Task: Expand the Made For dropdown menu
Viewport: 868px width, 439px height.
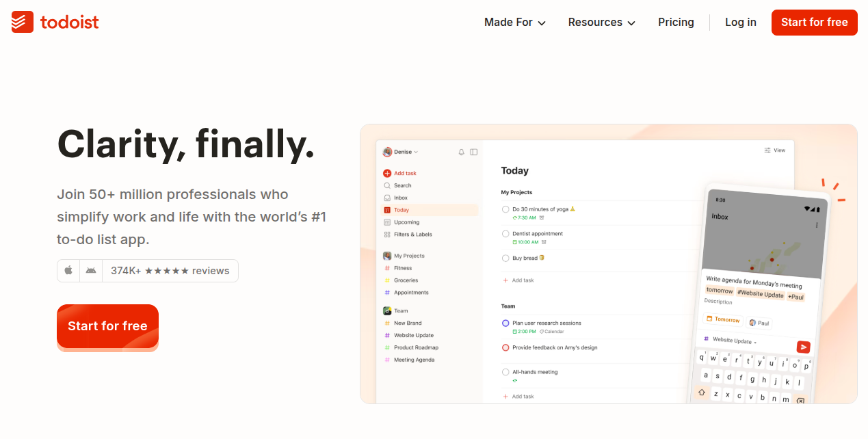Action: click(515, 23)
